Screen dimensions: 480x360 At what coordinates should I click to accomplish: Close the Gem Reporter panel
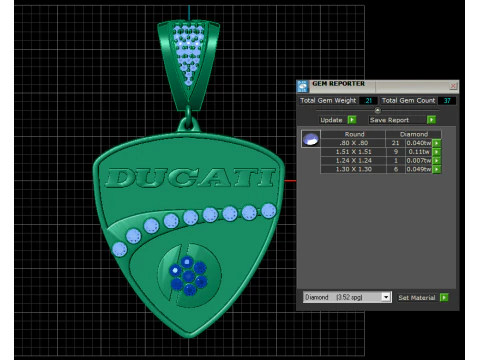coord(453,86)
